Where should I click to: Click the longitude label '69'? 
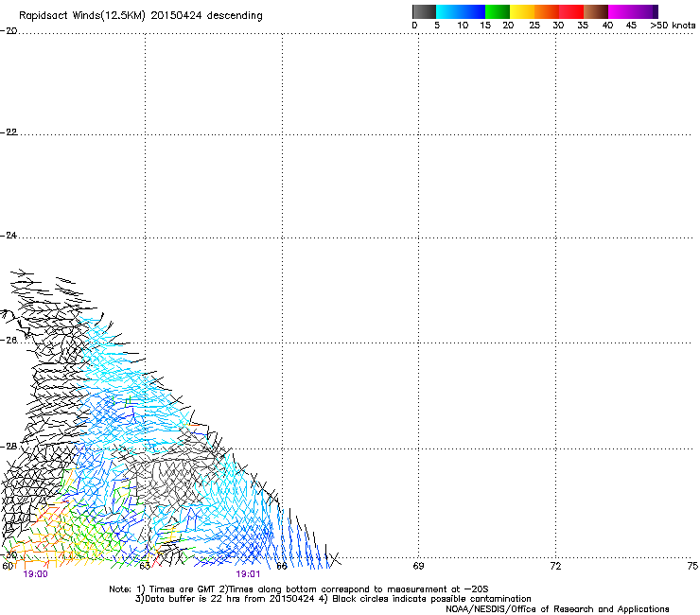(418, 567)
